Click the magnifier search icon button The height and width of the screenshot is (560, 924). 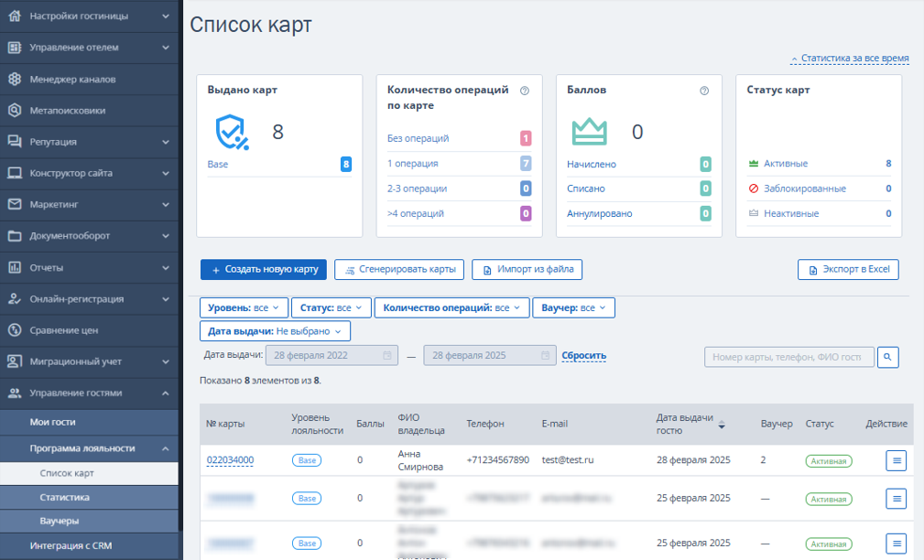(887, 357)
